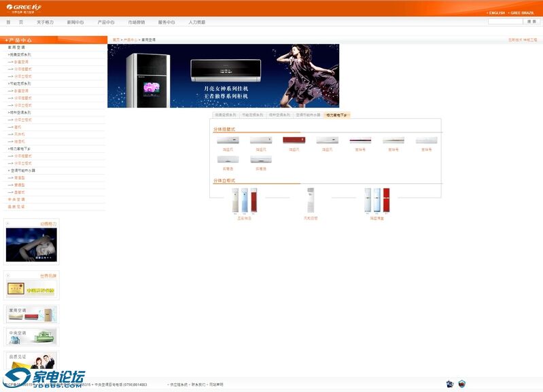Switch to the 空调节能热水器 tab
The height and width of the screenshot is (392, 543).
pos(308,115)
